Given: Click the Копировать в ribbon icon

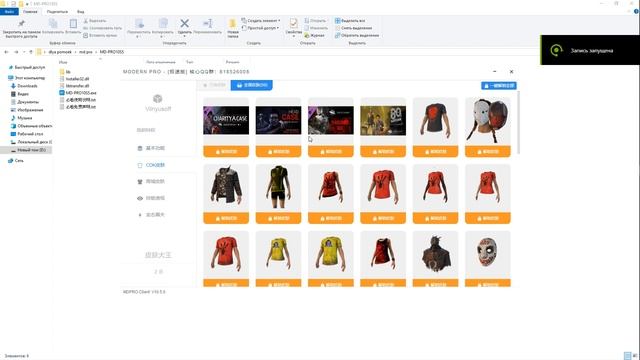Looking at the screenshot, I should click(163, 24).
